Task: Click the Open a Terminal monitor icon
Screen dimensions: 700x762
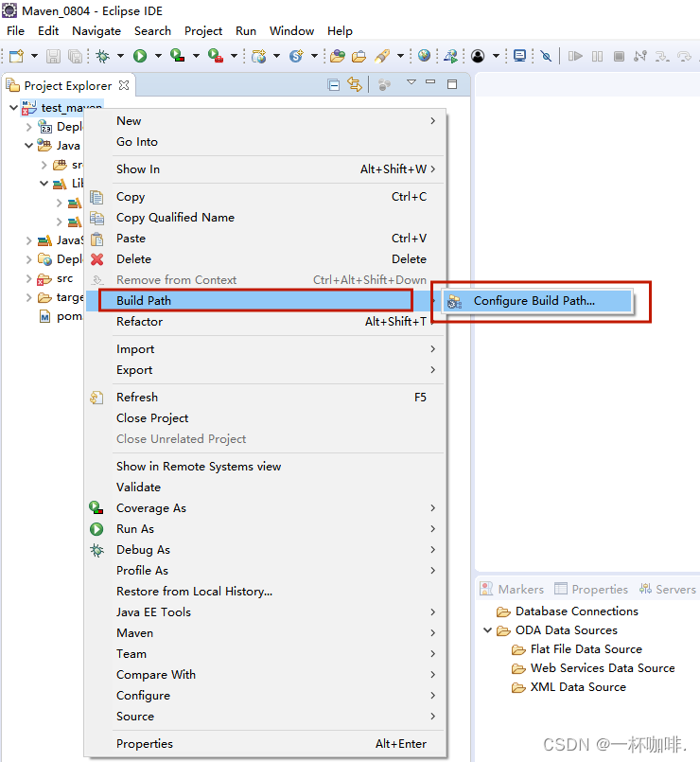Action: pyautogui.click(x=519, y=56)
